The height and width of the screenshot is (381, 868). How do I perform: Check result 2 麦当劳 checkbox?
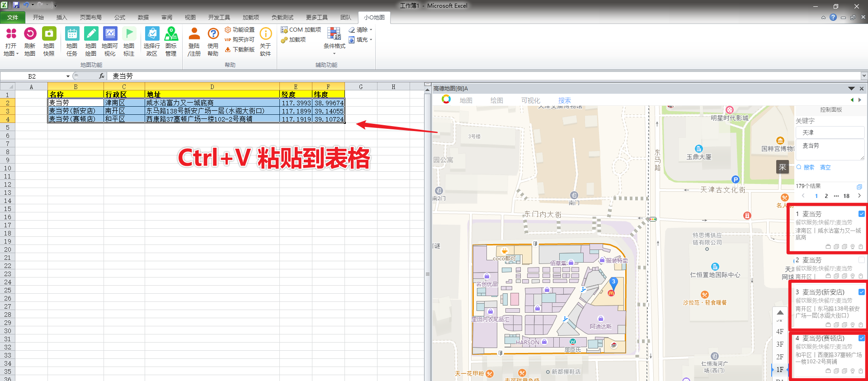click(x=861, y=260)
